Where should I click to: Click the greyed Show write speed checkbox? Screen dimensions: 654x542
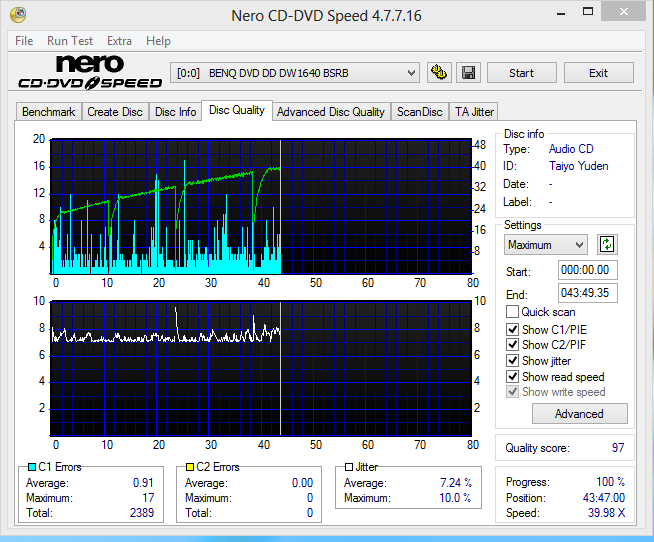(512, 392)
